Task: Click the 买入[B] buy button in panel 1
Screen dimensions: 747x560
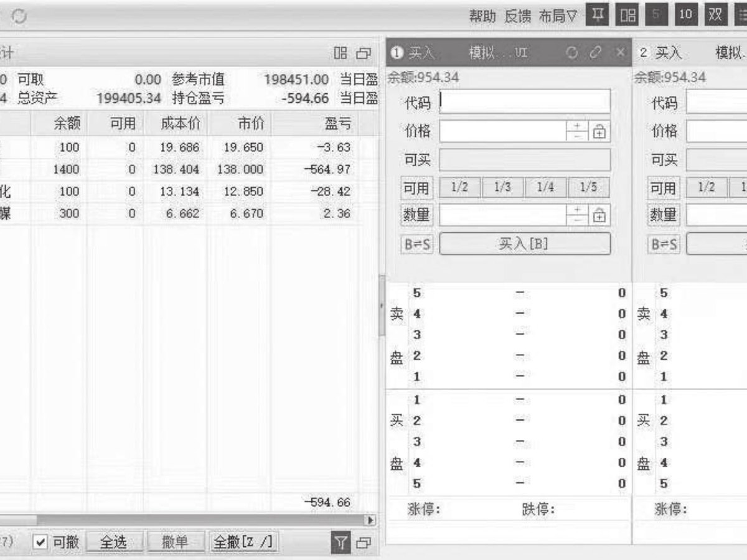Action: click(525, 244)
